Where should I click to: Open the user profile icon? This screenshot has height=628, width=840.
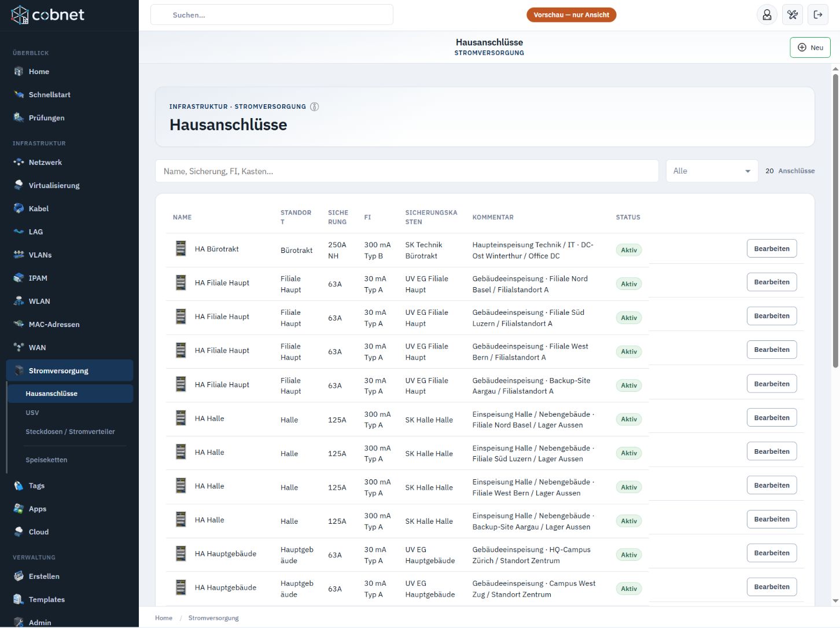pos(767,15)
